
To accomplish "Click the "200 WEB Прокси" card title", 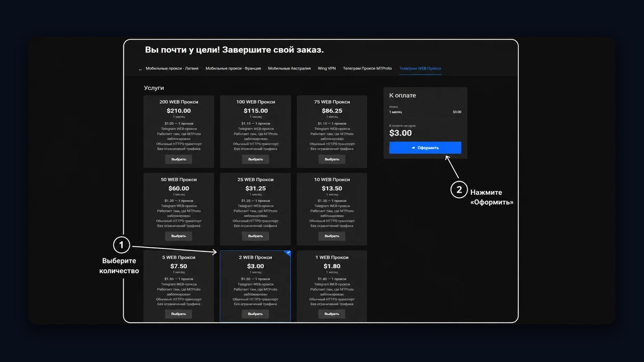I will [179, 102].
